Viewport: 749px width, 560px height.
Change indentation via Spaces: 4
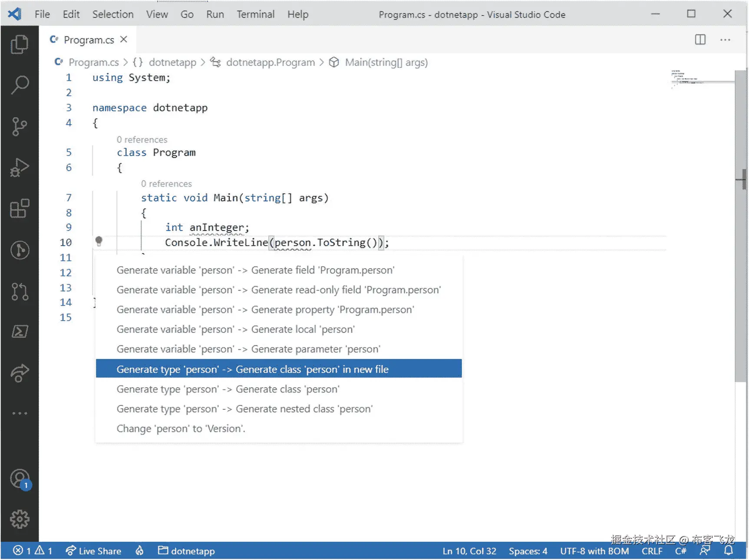[x=528, y=551]
